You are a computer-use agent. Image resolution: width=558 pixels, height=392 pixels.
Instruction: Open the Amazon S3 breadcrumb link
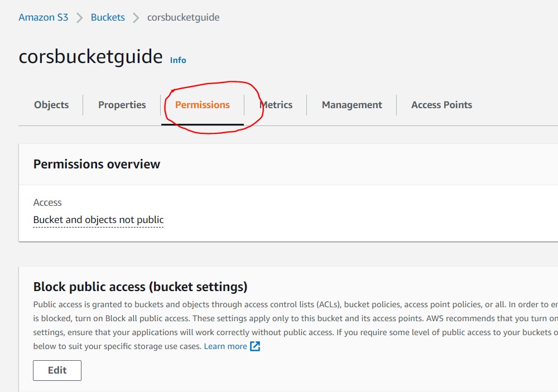[x=43, y=17]
